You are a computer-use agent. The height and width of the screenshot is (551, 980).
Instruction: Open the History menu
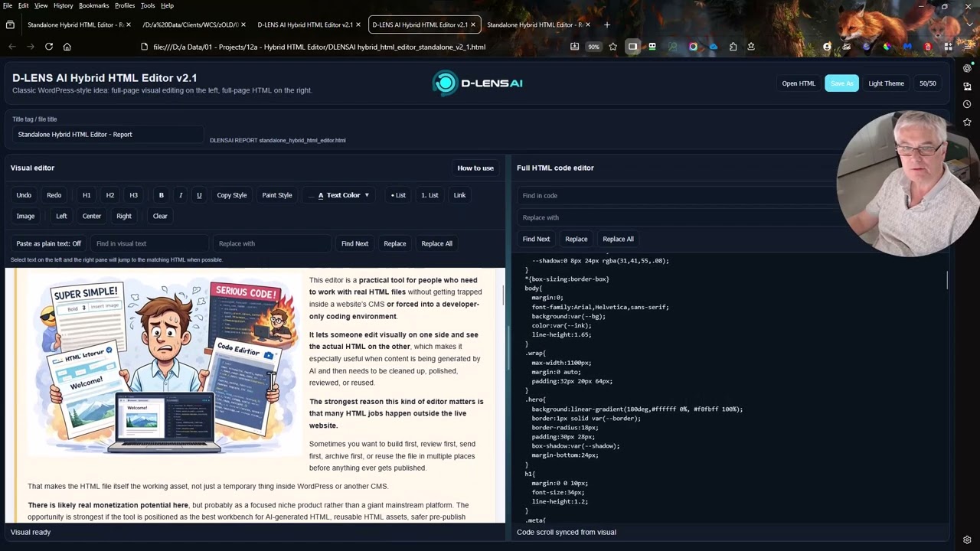coord(64,5)
